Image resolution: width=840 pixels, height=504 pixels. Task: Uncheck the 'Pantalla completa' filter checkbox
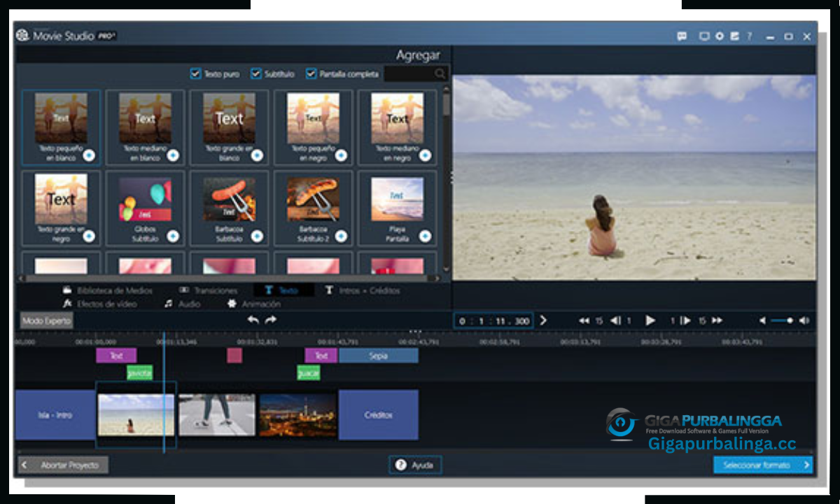pos(311,73)
